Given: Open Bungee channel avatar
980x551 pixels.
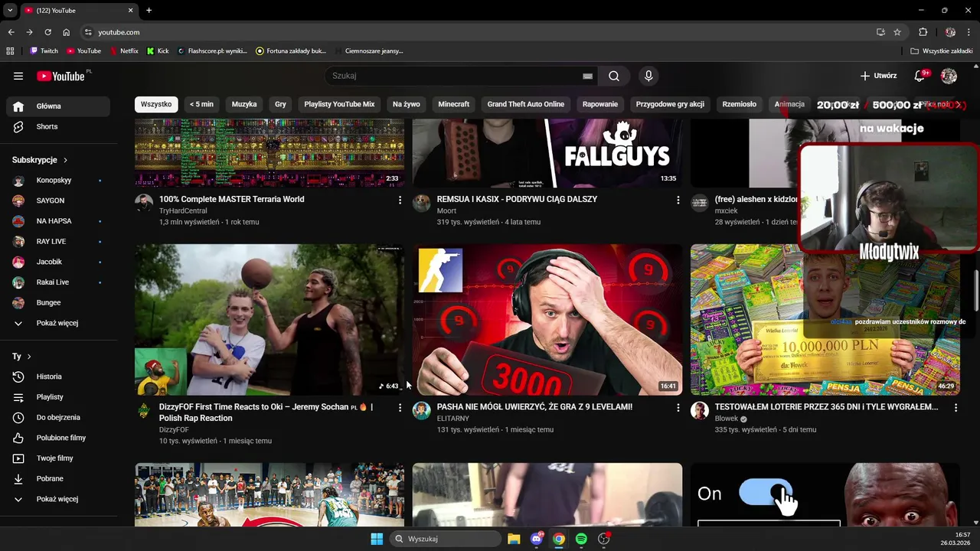Looking at the screenshot, I should point(18,302).
